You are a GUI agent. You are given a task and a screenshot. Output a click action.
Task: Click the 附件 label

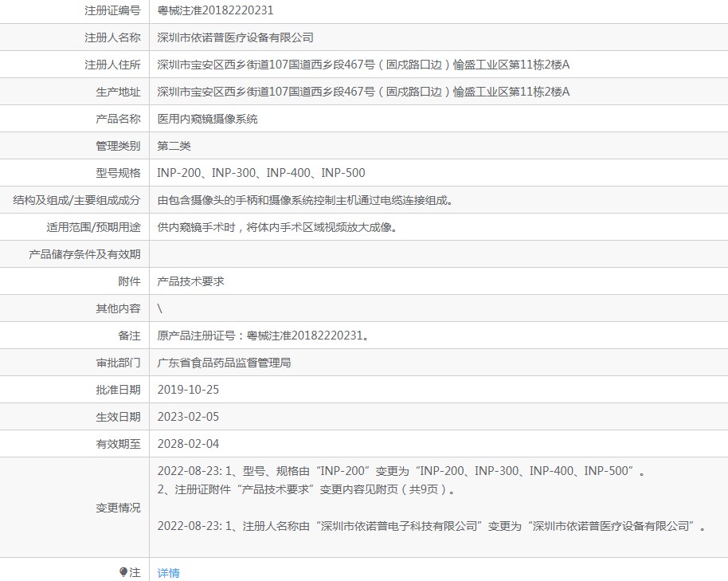[x=129, y=281]
